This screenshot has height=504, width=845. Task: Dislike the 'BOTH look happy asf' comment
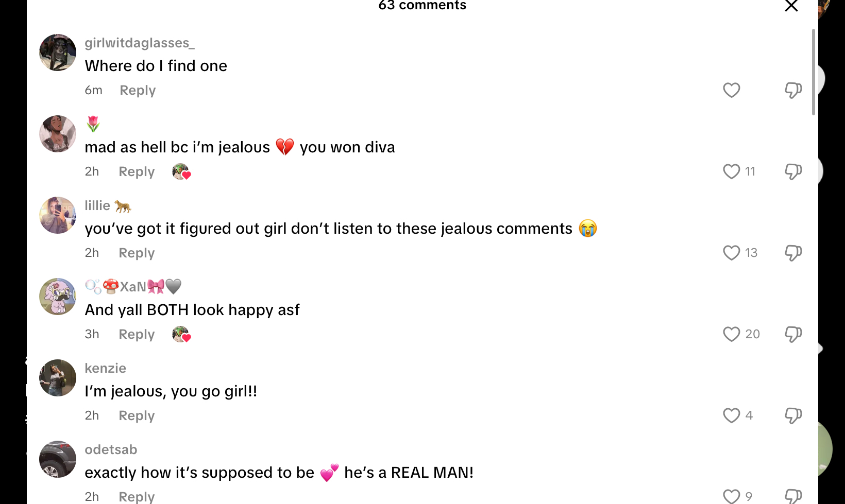793,334
